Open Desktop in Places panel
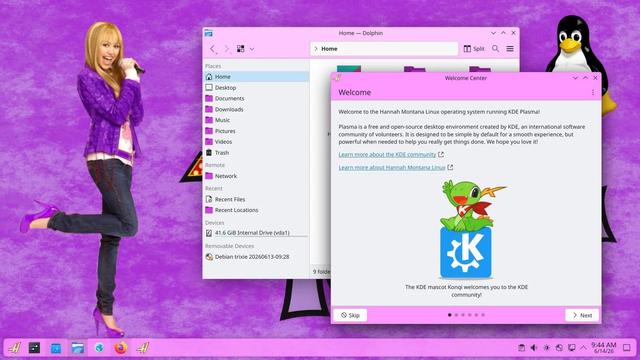Screen dimensions: 640x360 coord(256,87)
